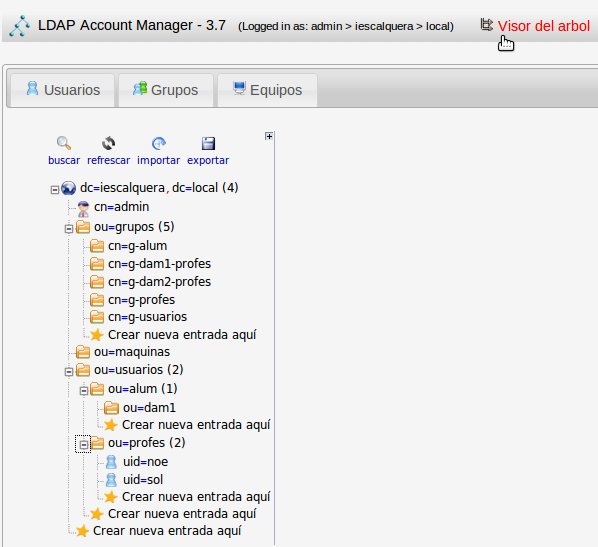
Task: Click the importar link
Action: pos(158,160)
